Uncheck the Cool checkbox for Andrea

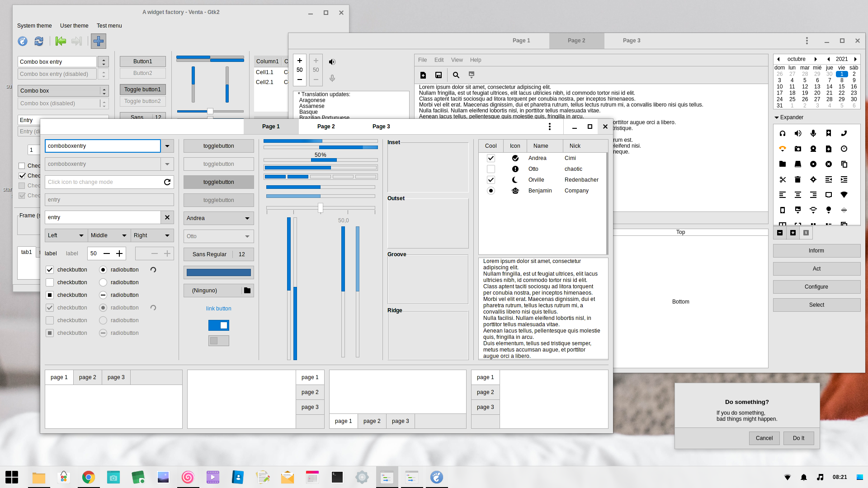(x=491, y=158)
